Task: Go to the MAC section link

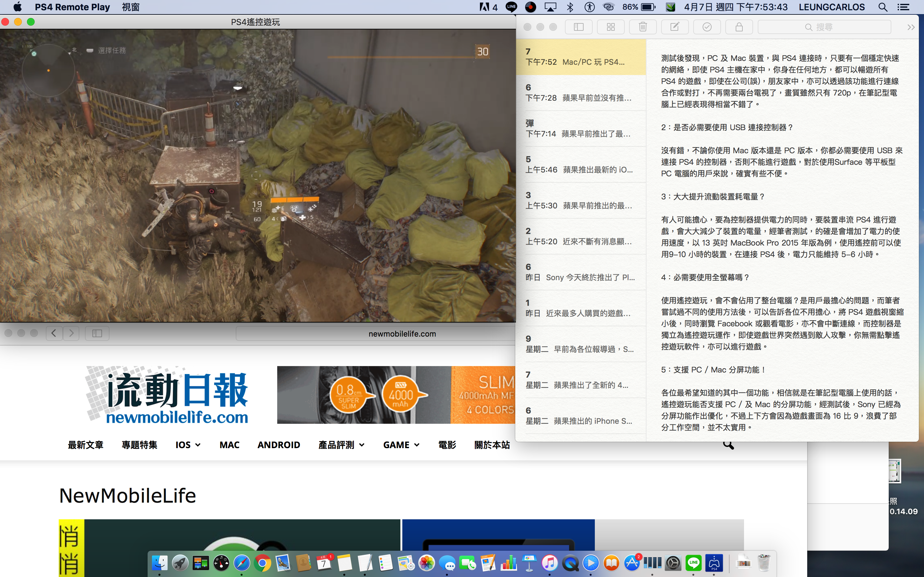Action: 229,445
